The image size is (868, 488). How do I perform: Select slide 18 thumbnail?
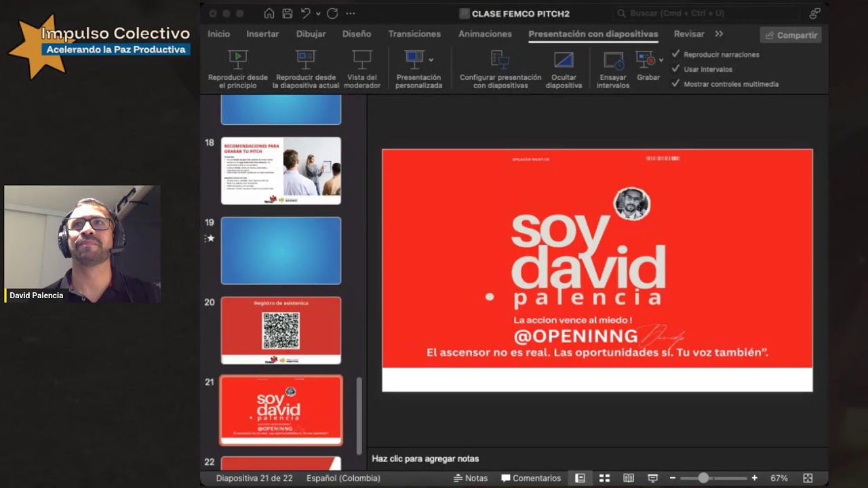pos(281,170)
